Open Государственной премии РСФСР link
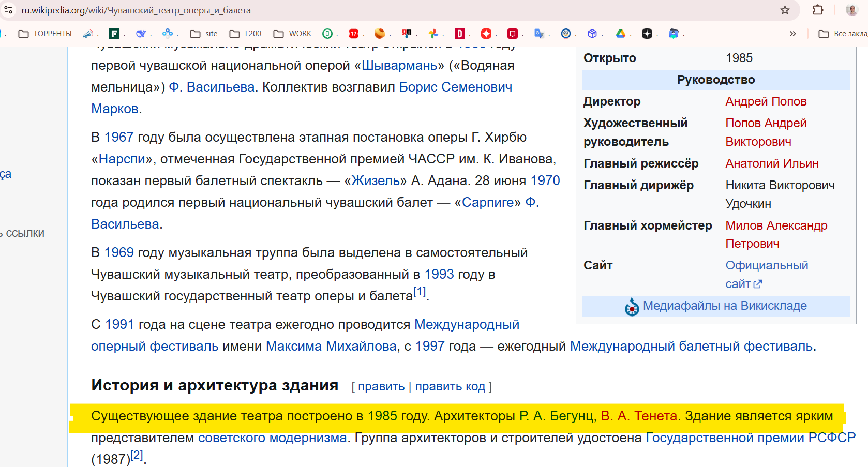868x467 pixels. click(x=751, y=438)
